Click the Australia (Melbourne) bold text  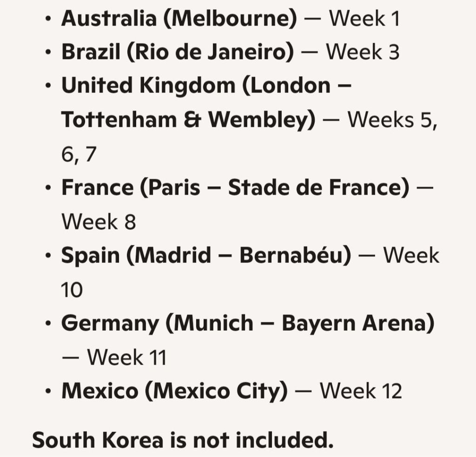pyautogui.click(x=179, y=19)
